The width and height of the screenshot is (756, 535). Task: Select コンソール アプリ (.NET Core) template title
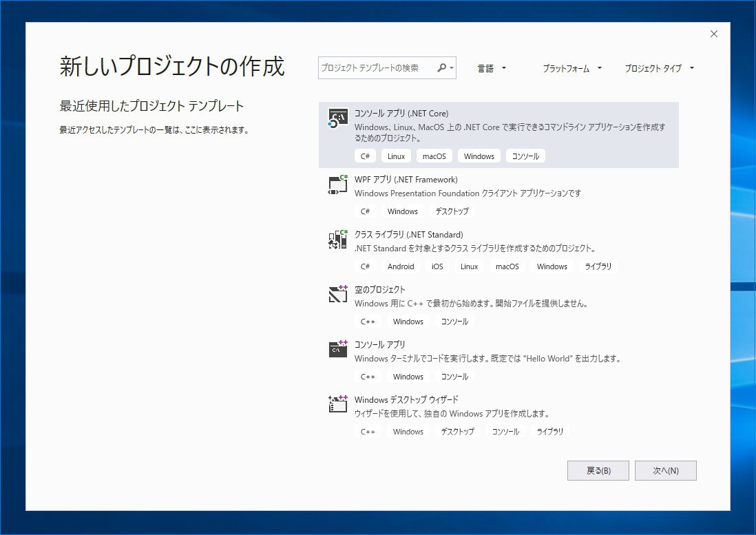point(401,113)
